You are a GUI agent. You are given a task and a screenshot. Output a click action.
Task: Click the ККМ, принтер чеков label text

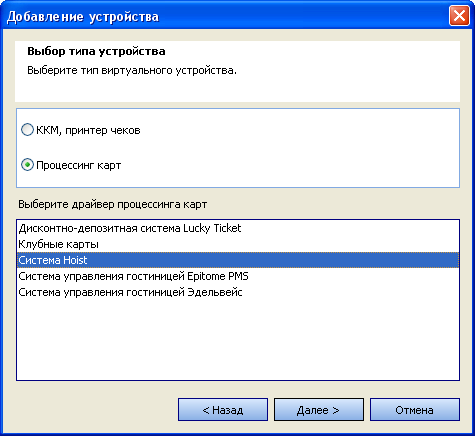tap(88, 130)
